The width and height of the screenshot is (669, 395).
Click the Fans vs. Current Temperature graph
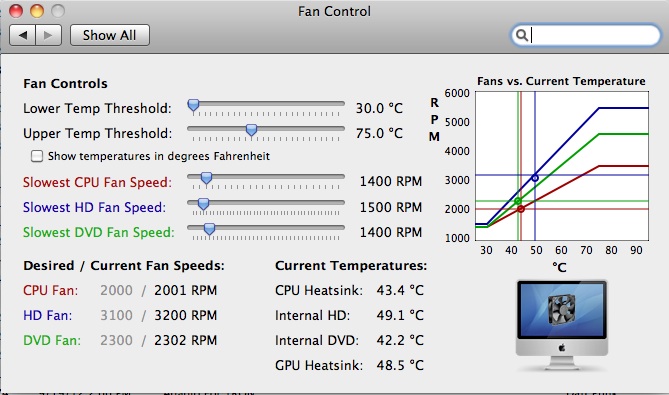pos(562,166)
